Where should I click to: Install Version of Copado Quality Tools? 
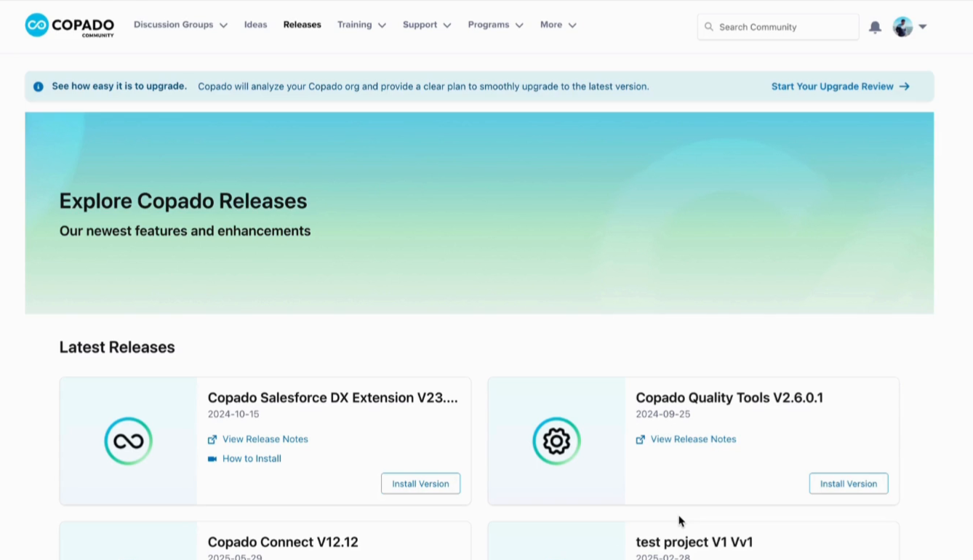tap(849, 484)
